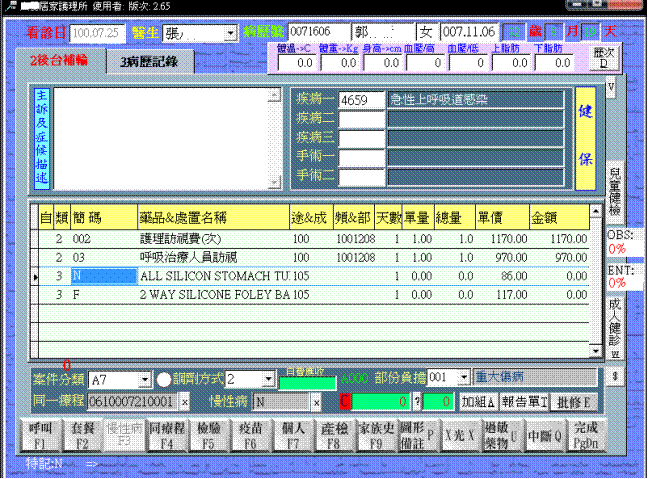Expand the 醫生 doctor dropdown
The width and height of the screenshot is (648, 479).
232,33
